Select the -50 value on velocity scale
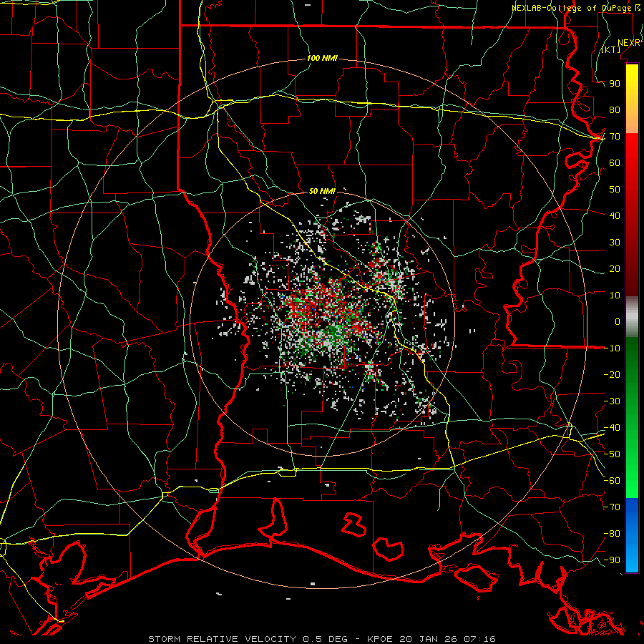The height and width of the screenshot is (644, 644). coord(612,454)
